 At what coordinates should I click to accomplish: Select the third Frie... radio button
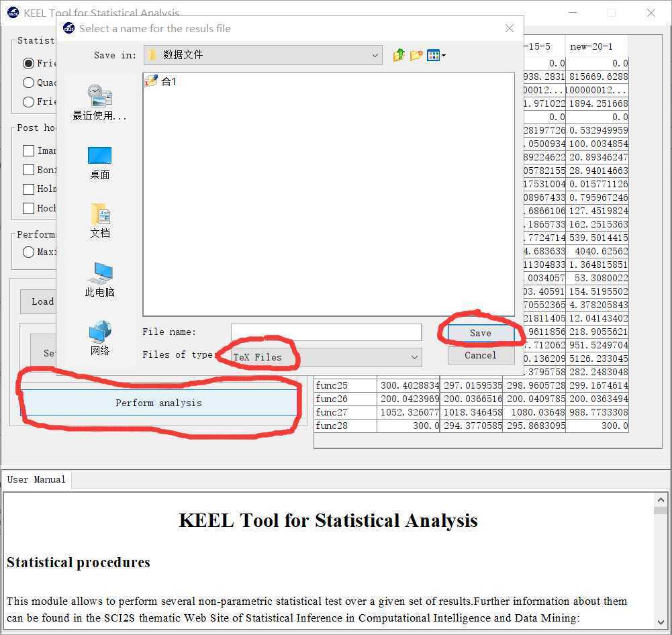point(28,101)
